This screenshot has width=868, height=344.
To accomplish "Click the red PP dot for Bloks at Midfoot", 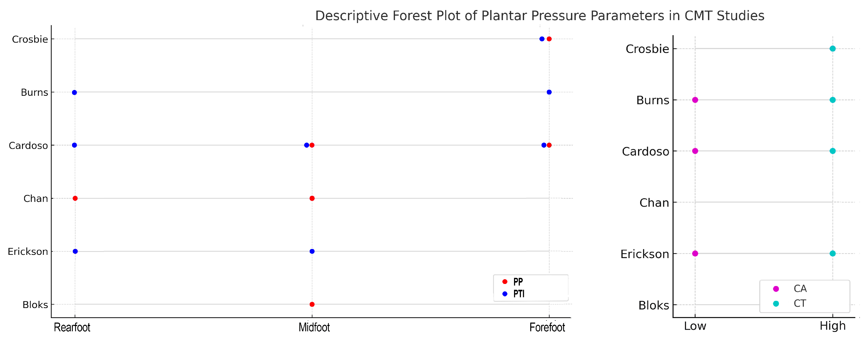I will pyautogui.click(x=312, y=305).
